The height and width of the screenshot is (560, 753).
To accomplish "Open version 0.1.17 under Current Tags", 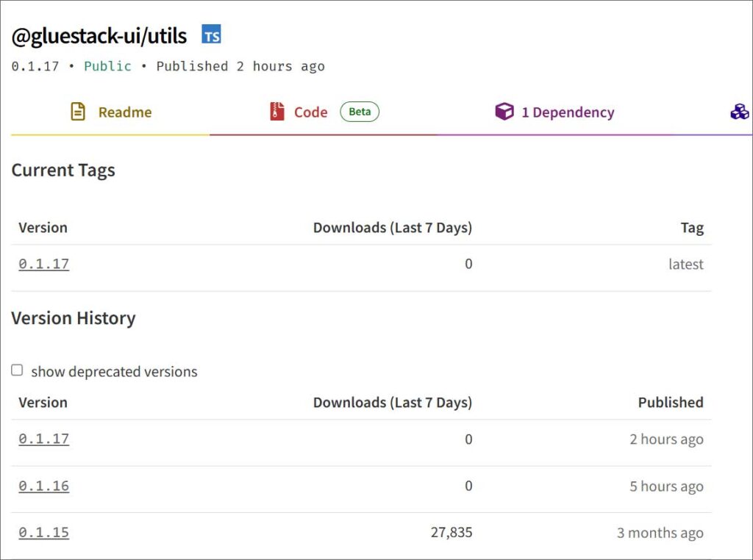I will click(x=44, y=264).
